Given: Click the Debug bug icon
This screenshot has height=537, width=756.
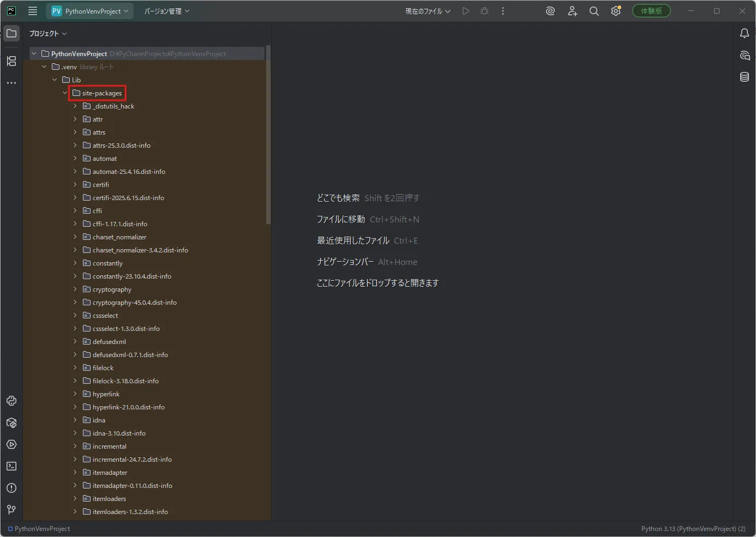Looking at the screenshot, I should coord(484,11).
